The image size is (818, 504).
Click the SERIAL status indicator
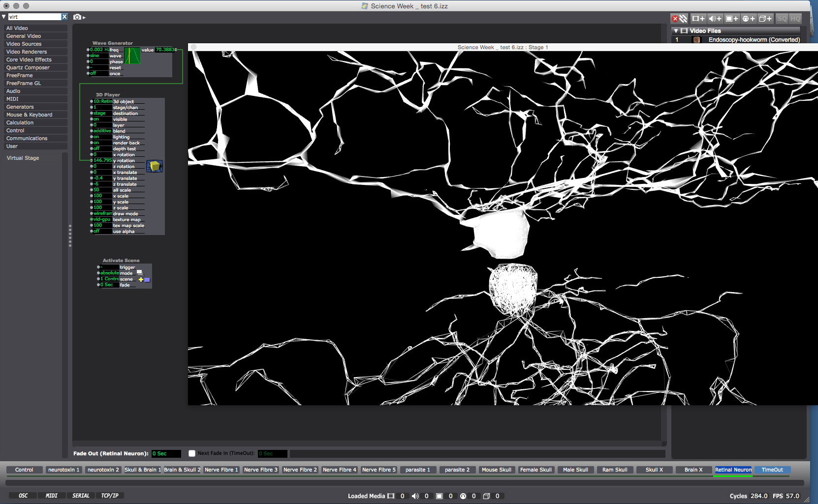pos(81,496)
